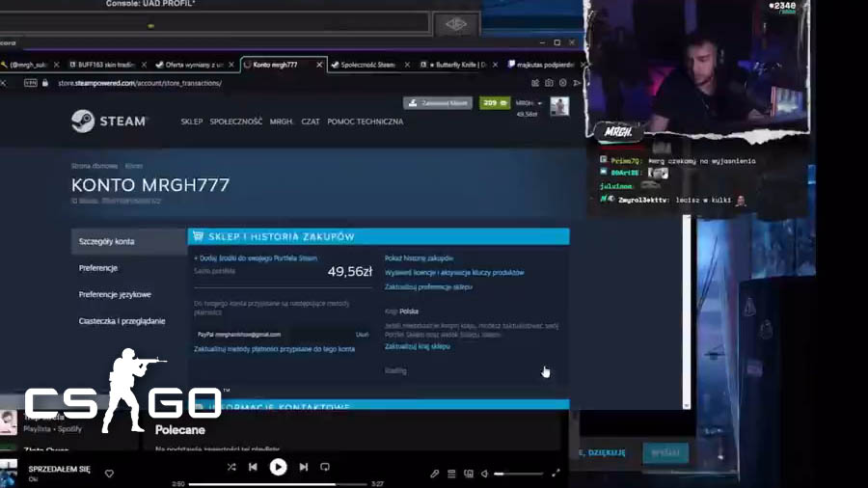
Task: Stop loading with the browser X button
Action: pos(3,83)
